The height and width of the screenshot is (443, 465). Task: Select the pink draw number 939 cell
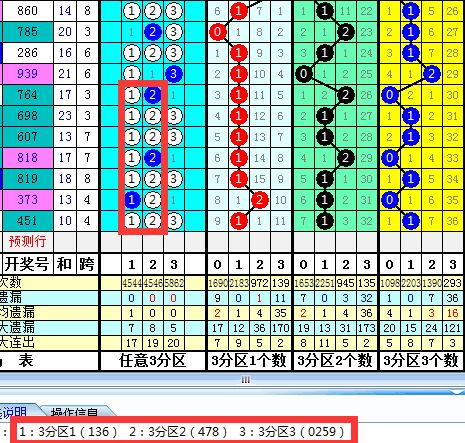(x=28, y=74)
